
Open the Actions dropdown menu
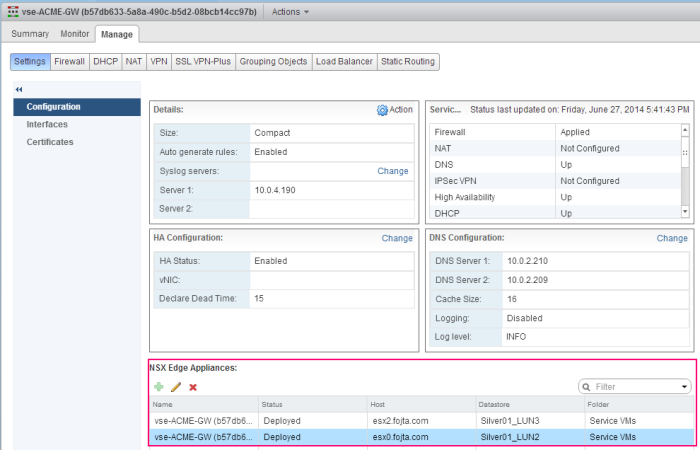pos(290,12)
